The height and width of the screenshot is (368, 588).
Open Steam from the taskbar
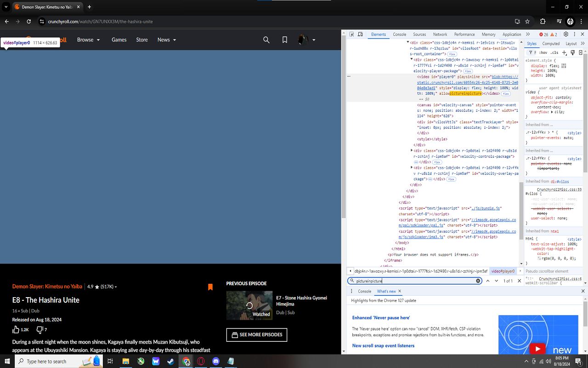(x=170, y=362)
